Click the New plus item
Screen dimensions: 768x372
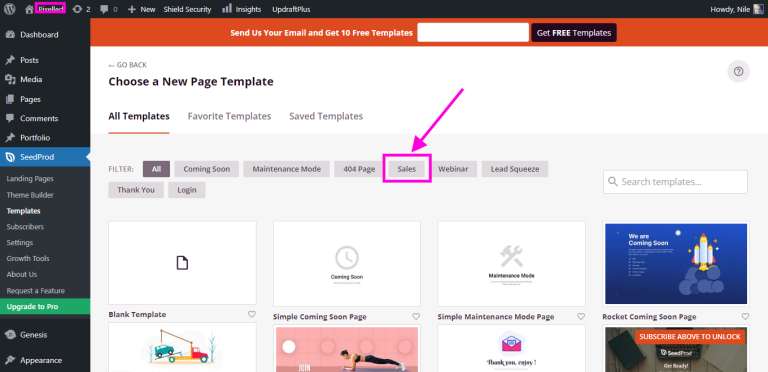(141, 9)
